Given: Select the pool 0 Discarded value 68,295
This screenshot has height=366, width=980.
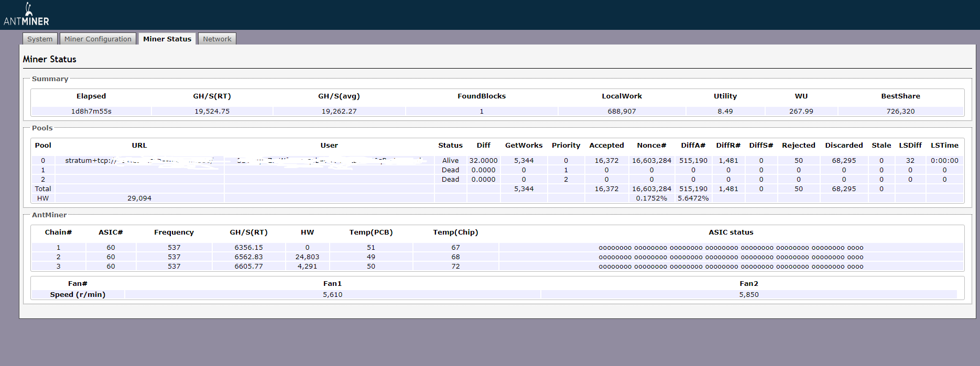Looking at the screenshot, I should (844, 161).
